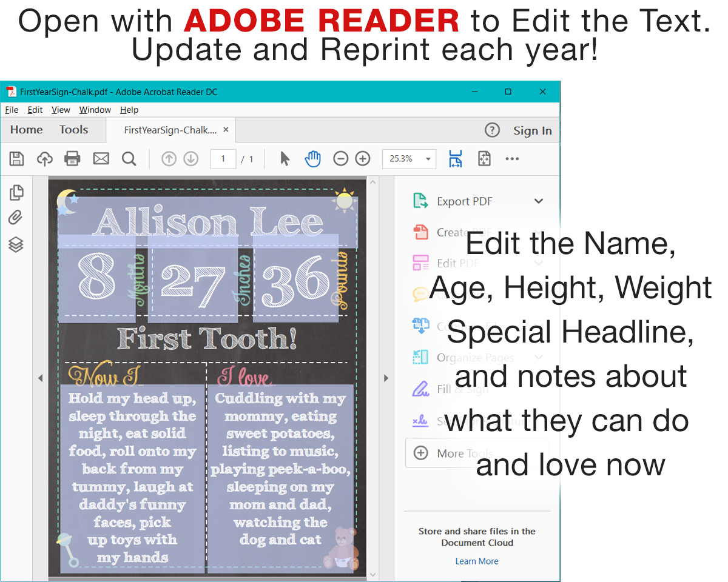Close the FirstYearSign-Chalk document tab

tap(226, 130)
